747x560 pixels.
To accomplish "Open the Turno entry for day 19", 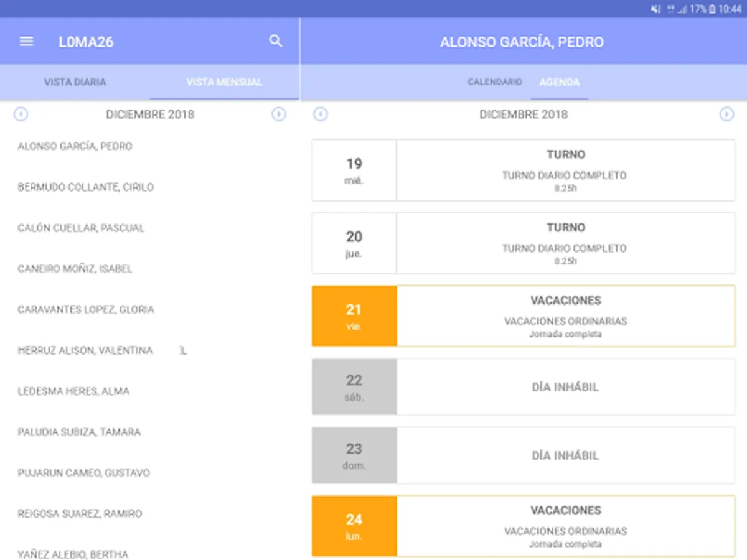I will pos(565,170).
